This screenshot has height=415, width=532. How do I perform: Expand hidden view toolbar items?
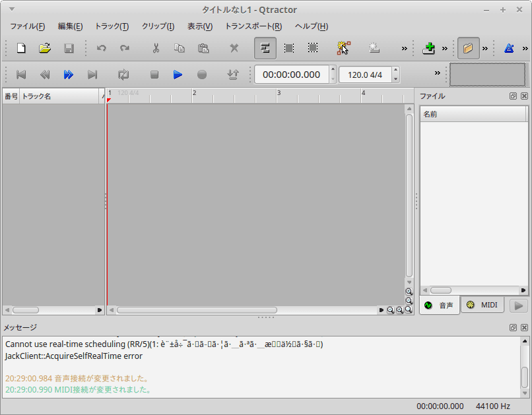pyautogui.click(x=485, y=48)
